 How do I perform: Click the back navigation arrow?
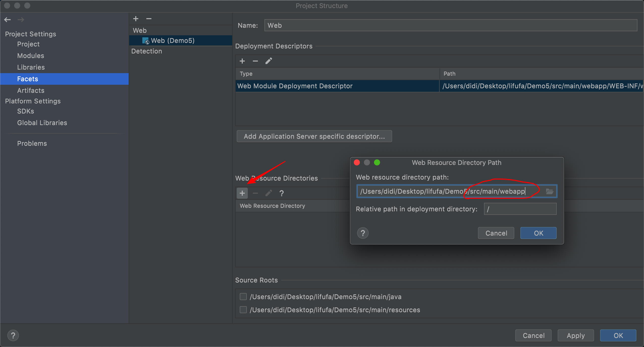coord(8,19)
